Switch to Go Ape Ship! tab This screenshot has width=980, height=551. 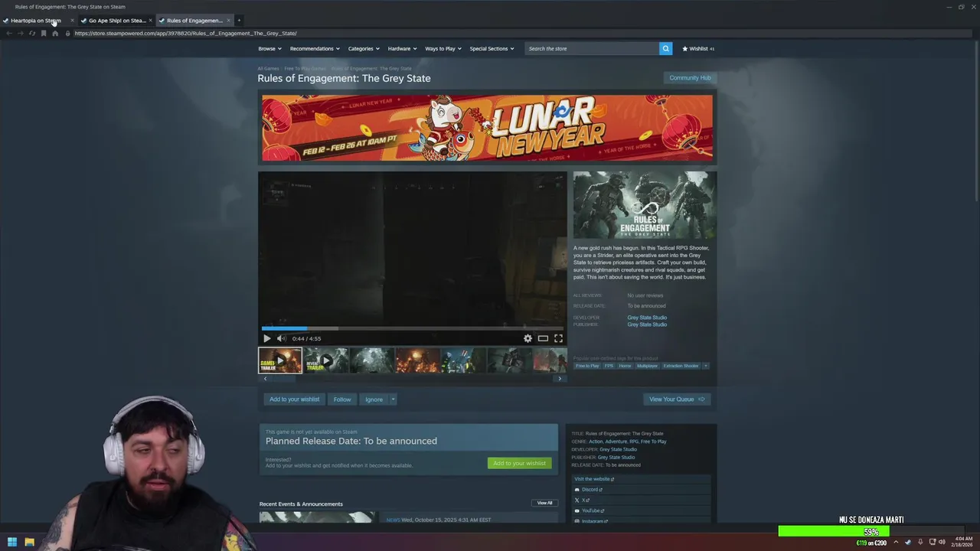(116, 21)
